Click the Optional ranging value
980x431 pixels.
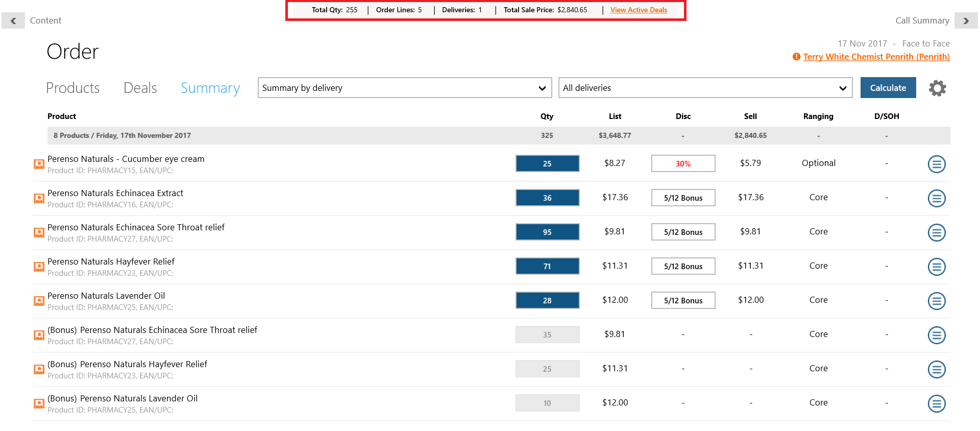pyautogui.click(x=818, y=163)
